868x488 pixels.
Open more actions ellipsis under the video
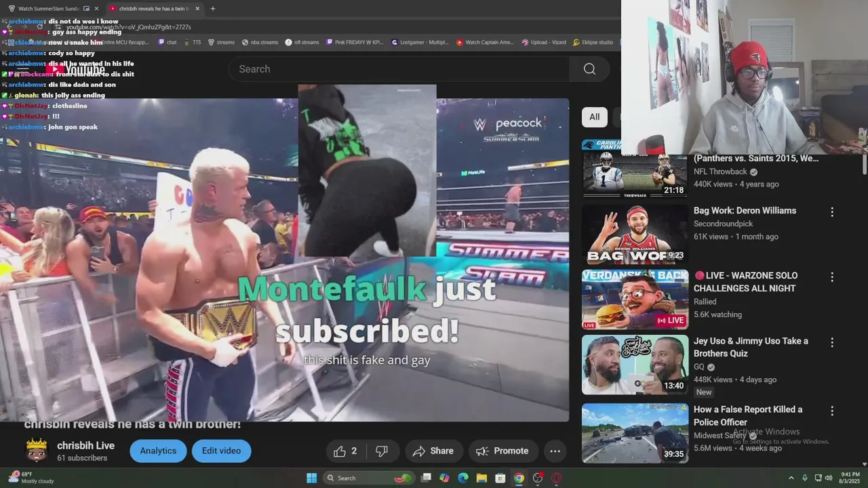click(555, 451)
